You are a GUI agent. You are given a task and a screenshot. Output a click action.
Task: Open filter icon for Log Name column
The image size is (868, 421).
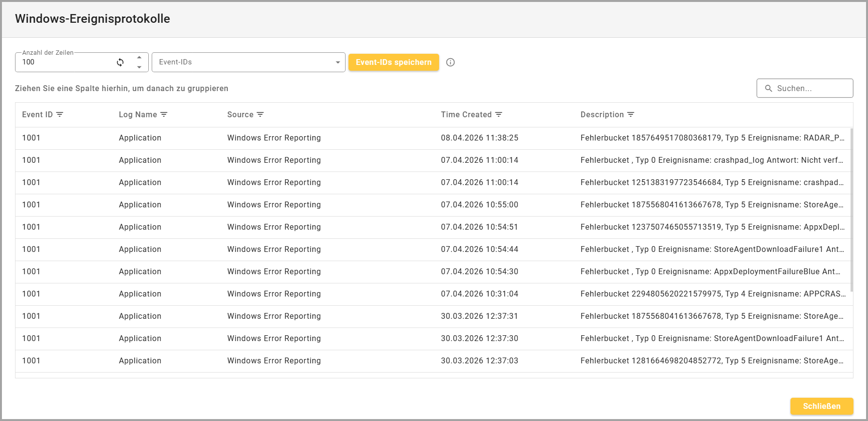[164, 114]
